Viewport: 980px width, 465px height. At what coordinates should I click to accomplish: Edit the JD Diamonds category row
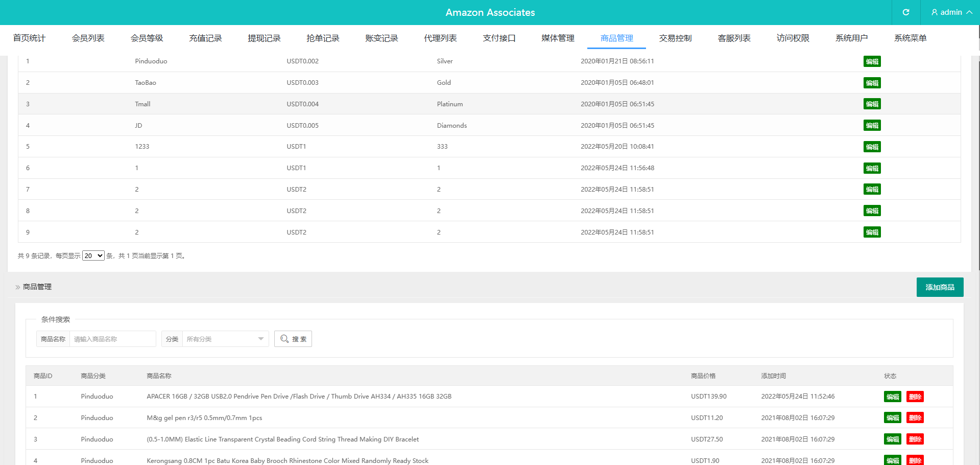tap(872, 126)
